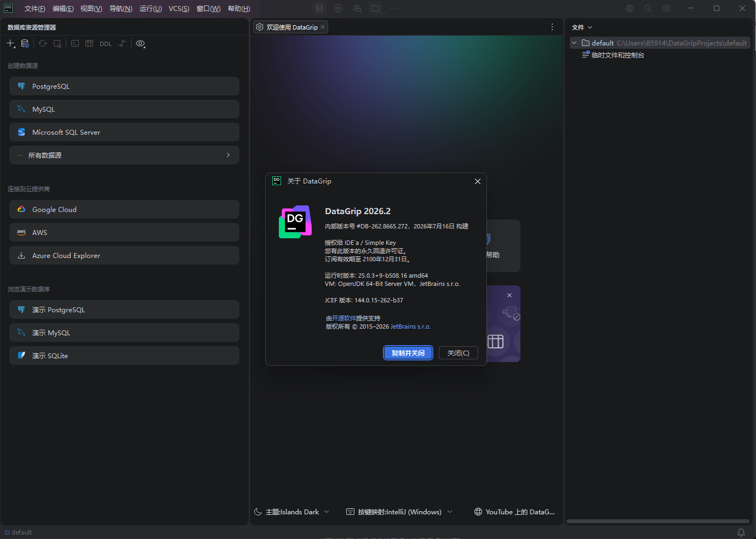Viewport: 756px width, 539px height.
Task: Click the notifications bell in status bar
Action: [x=741, y=532]
